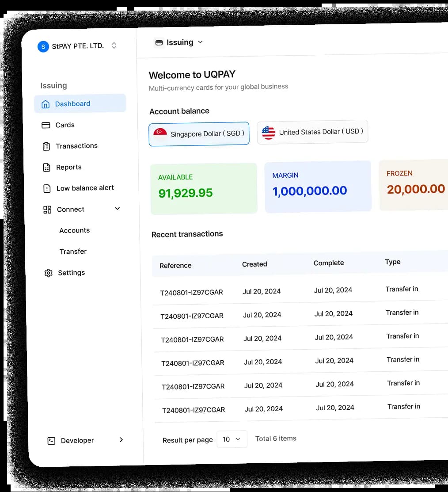Switch to United States Dollar (USD)
The height and width of the screenshot is (492, 448).
312,132
